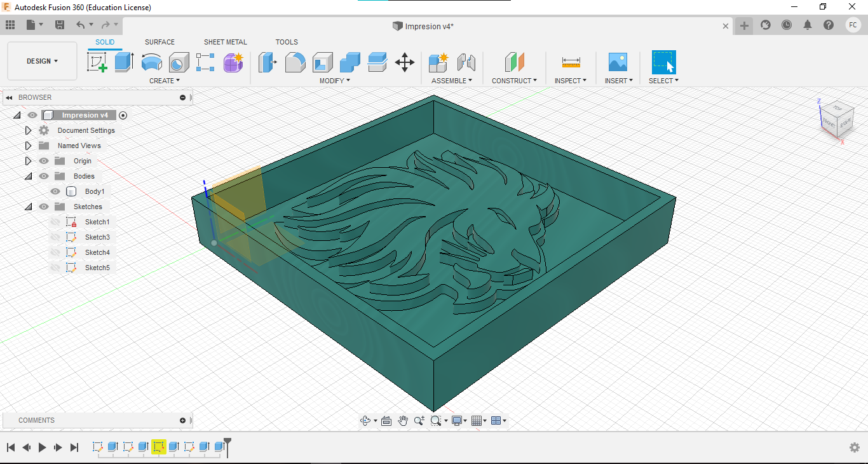Open the MODIFY dropdown menu
The image size is (868, 464).
[335, 81]
